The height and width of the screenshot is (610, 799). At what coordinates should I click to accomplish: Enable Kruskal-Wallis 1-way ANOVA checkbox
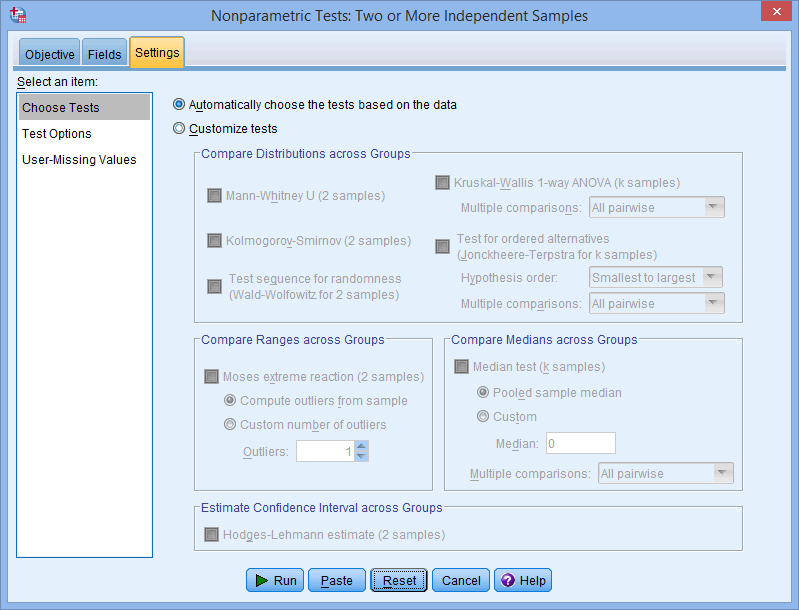coord(442,182)
